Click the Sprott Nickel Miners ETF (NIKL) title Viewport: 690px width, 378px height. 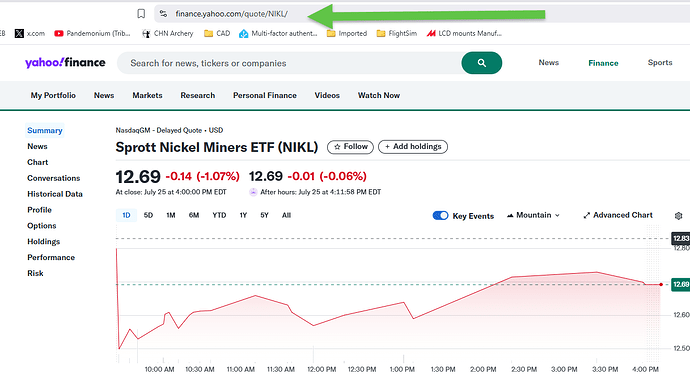217,147
